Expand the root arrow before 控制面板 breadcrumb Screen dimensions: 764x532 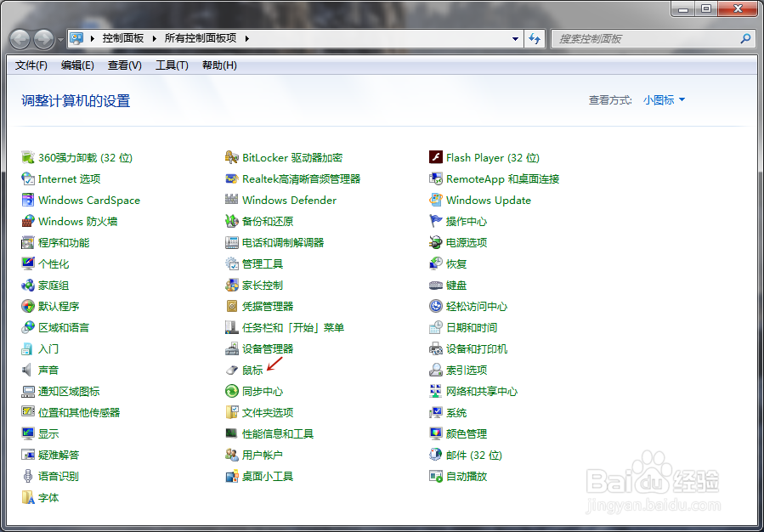[93, 38]
